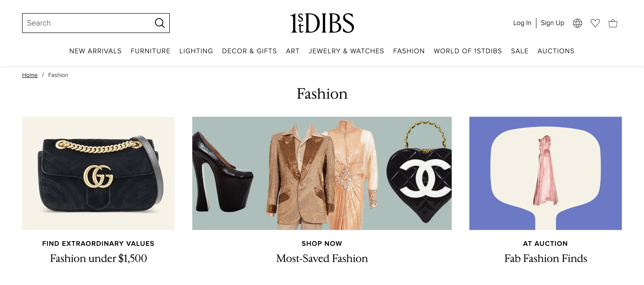Go to the Sale section

click(x=520, y=51)
